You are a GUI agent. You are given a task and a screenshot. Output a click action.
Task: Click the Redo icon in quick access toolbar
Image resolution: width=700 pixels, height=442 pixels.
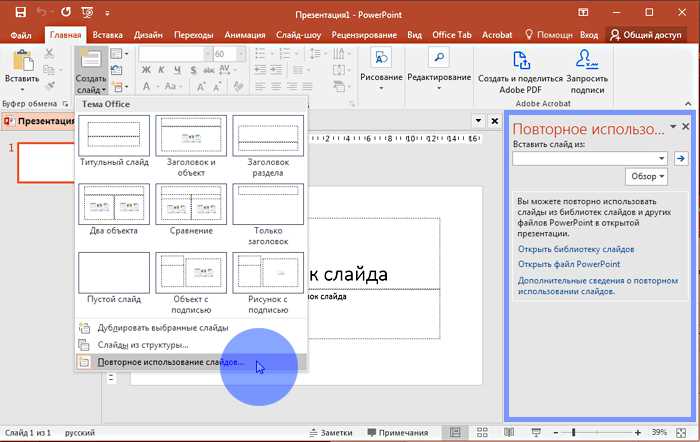tap(66, 13)
